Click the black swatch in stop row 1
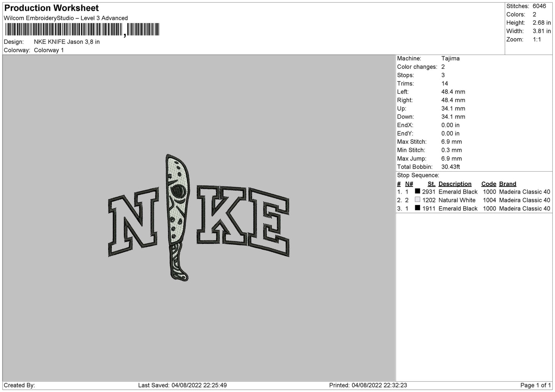The height and width of the screenshot is (392, 555). click(417, 191)
